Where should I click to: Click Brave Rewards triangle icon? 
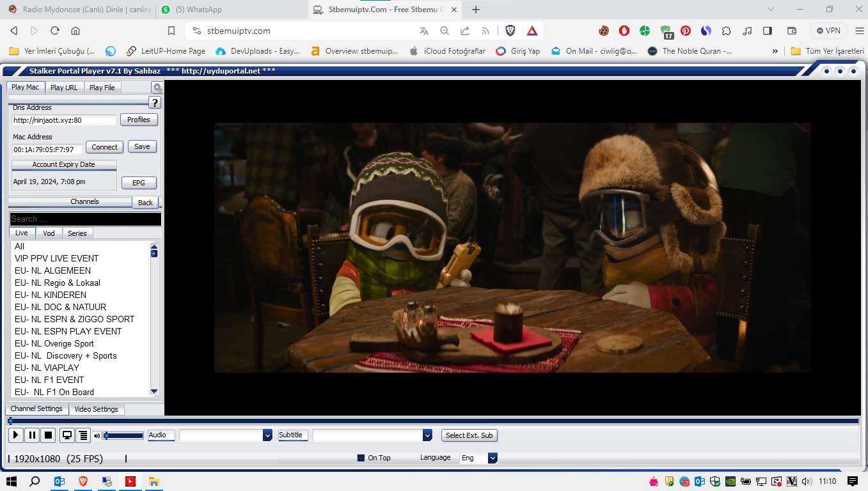pyautogui.click(x=532, y=31)
